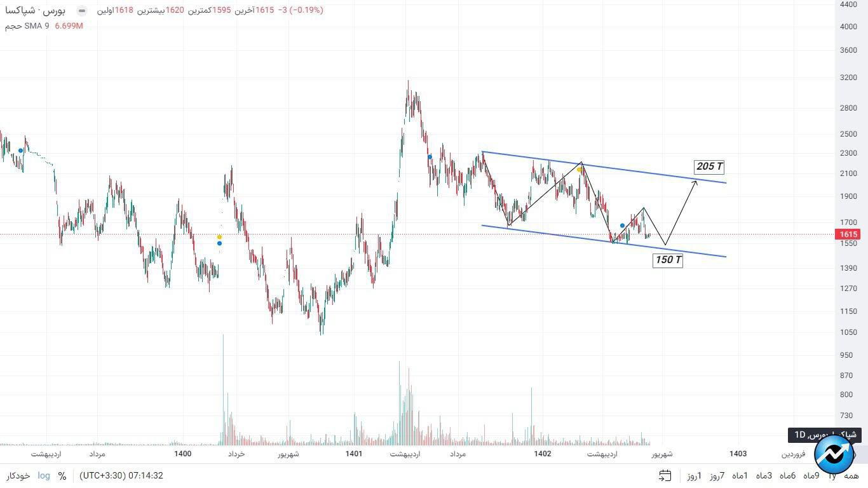The height and width of the screenshot is (488, 868).
Task: Click the 1390 price axis label
Action: tap(848, 268)
